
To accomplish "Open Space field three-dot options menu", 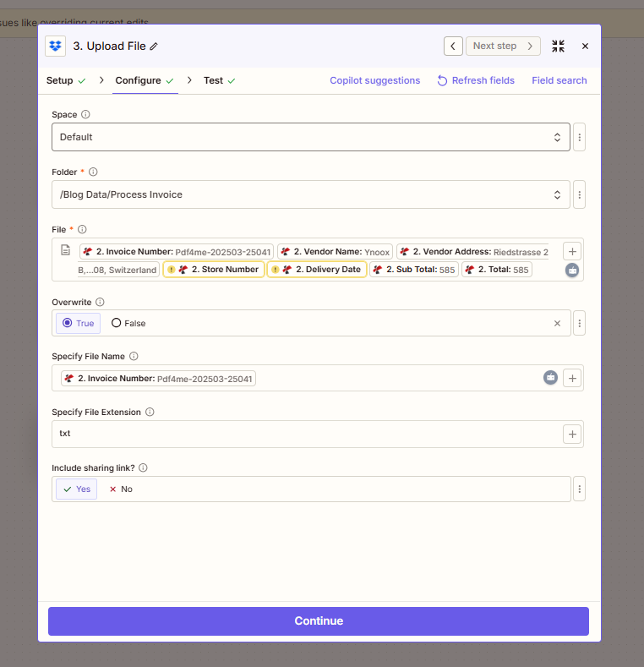I will (579, 137).
